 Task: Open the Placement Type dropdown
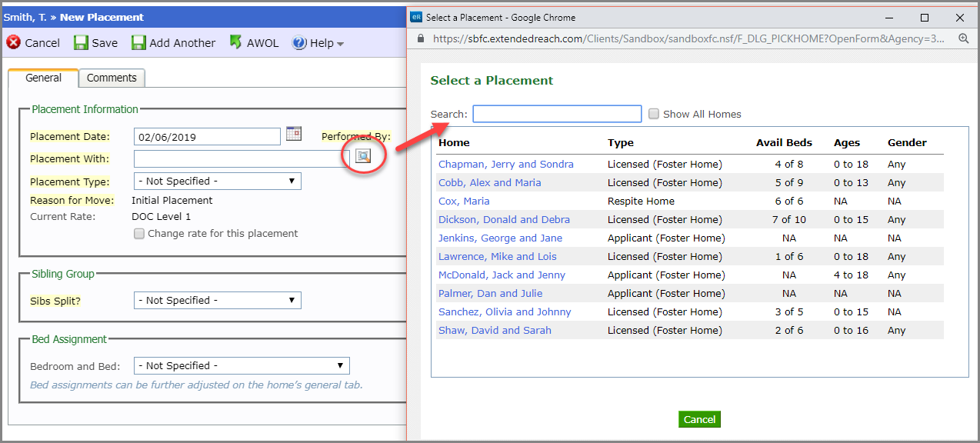tap(217, 181)
